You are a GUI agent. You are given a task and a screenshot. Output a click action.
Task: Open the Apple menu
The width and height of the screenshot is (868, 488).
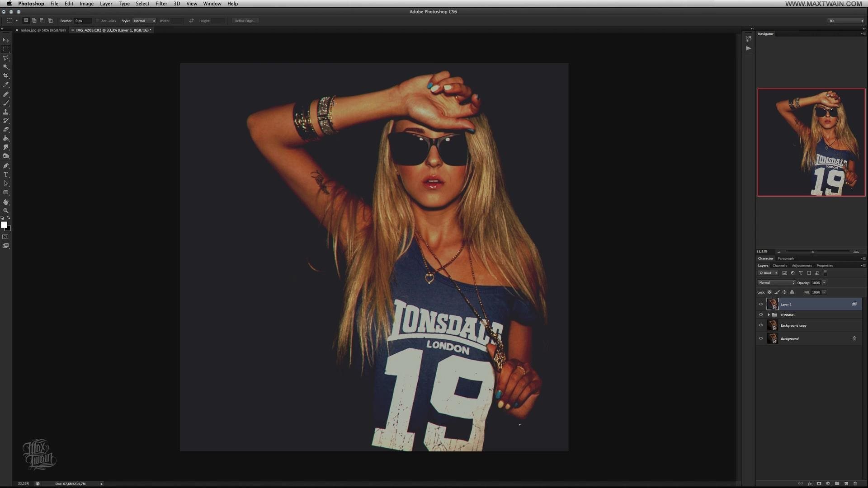pyautogui.click(x=9, y=4)
